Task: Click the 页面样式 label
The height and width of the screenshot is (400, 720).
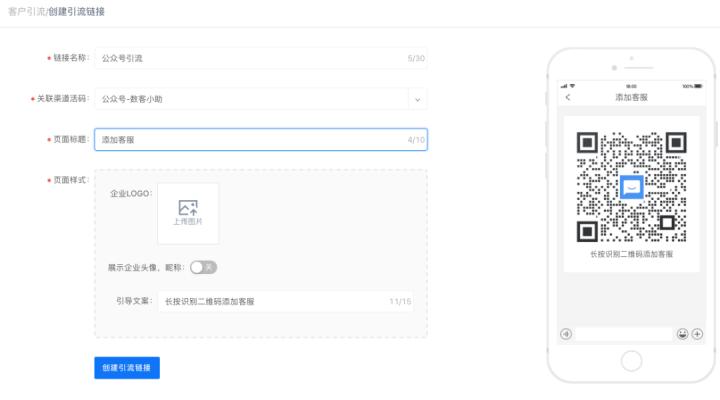Action: [x=70, y=180]
